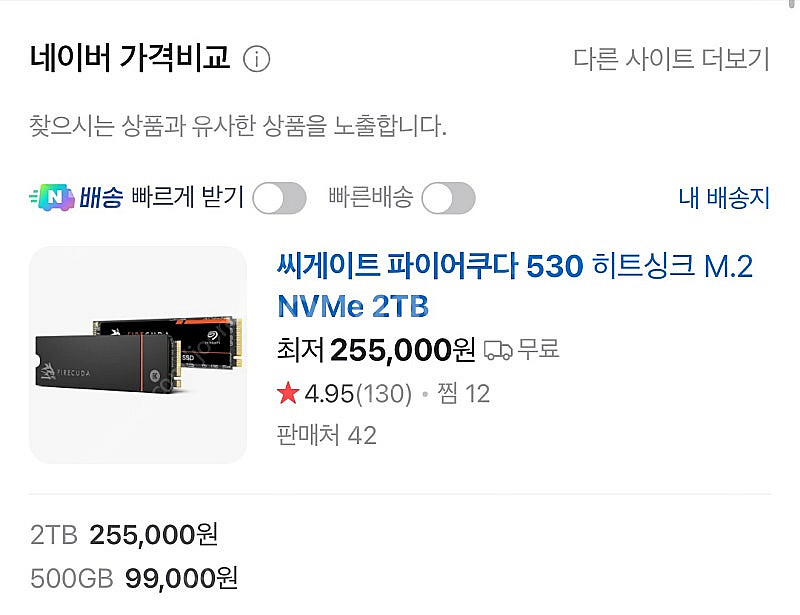Click the 배송 label next to N icon
This screenshot has height=615, width=800.
101,197
